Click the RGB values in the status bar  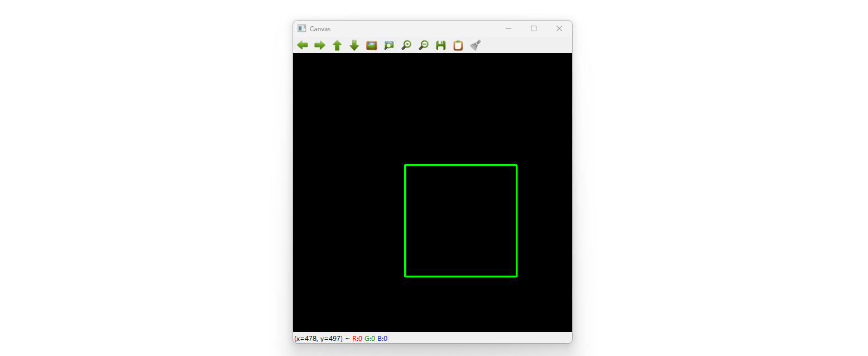[x=368, y=338]
